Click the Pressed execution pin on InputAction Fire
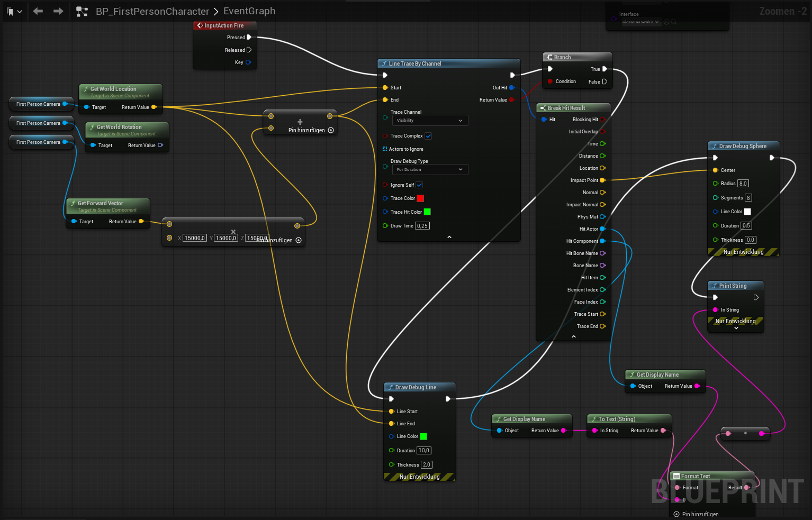 249,38
